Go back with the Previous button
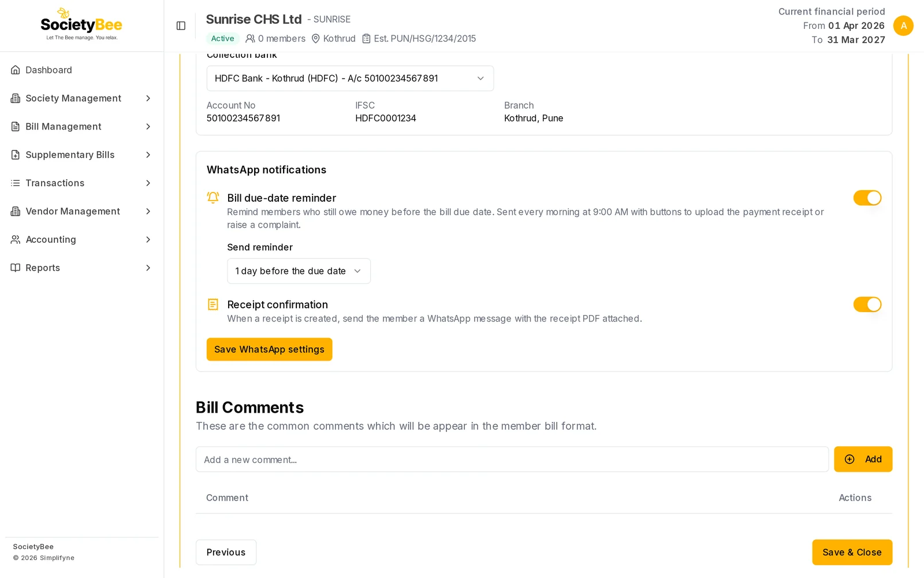Image resolution: width=924 pixels, height=578 pixels. pos(226,553)
